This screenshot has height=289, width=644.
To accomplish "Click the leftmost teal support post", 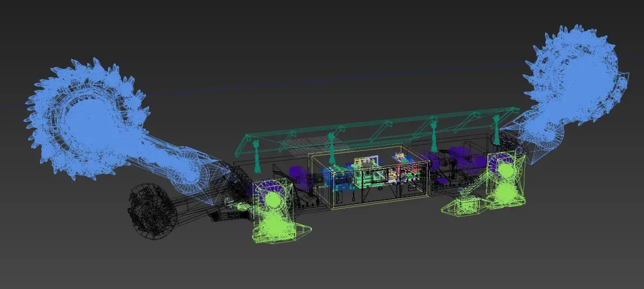I will click(x=256, y=156).
